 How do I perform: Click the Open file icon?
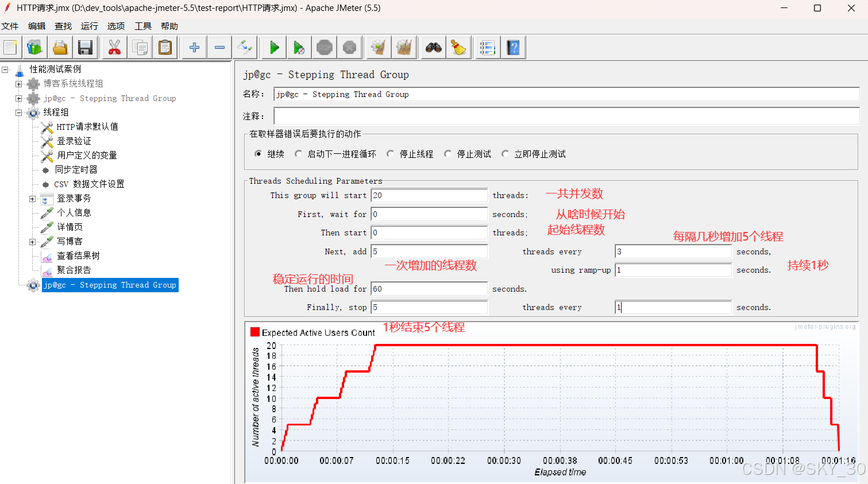(x=60, y=48)
